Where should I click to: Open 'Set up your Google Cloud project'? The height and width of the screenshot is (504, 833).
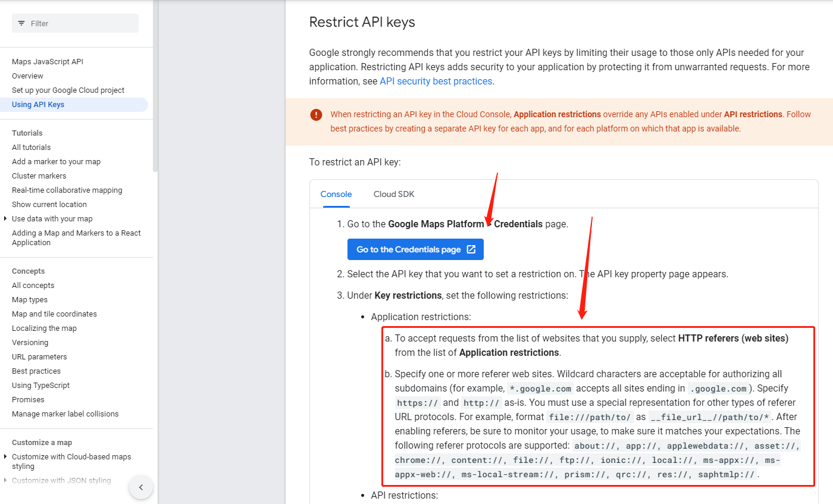68,90
